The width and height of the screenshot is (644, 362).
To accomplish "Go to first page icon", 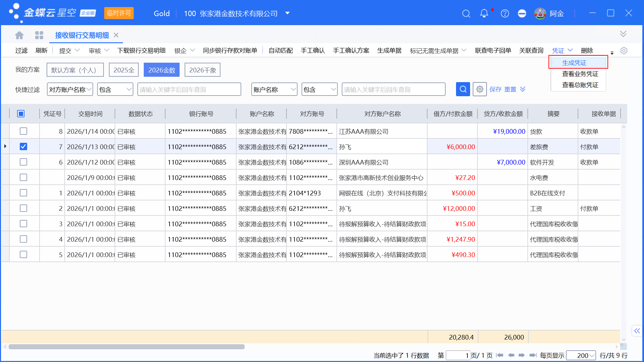I will [x=500, y=355].
